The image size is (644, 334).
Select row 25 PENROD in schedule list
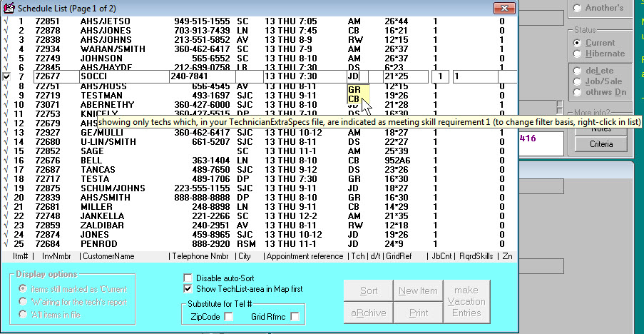click(107, 243)
